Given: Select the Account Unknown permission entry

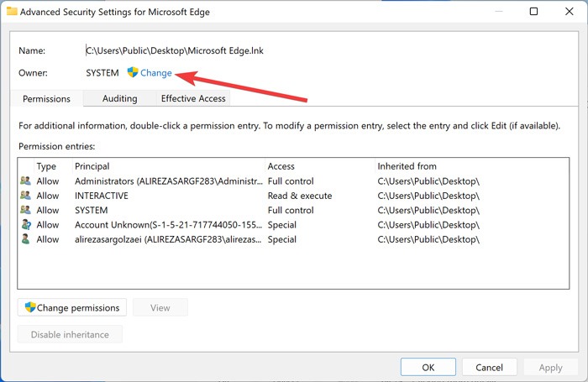Looking at the screenshot, I should point(293,225).
